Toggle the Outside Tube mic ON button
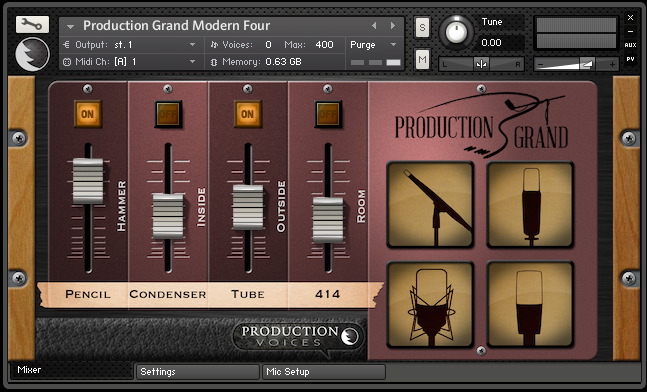 click(x=248, y=114)
